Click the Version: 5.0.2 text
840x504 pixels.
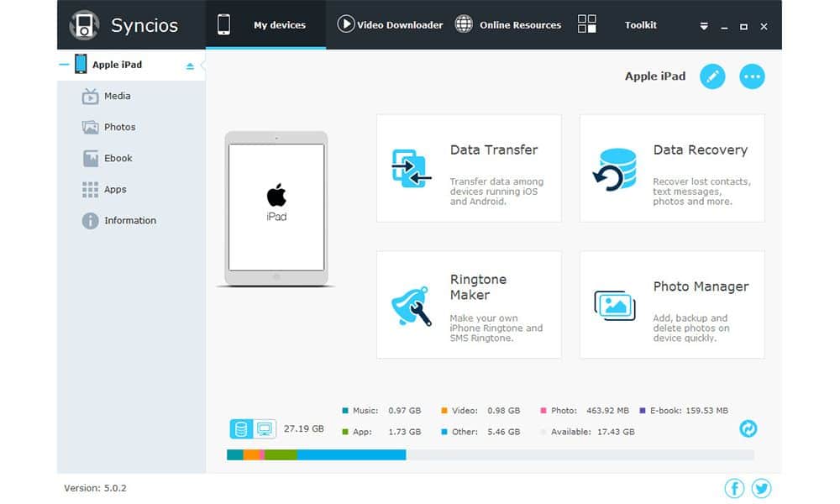point(96,488)
